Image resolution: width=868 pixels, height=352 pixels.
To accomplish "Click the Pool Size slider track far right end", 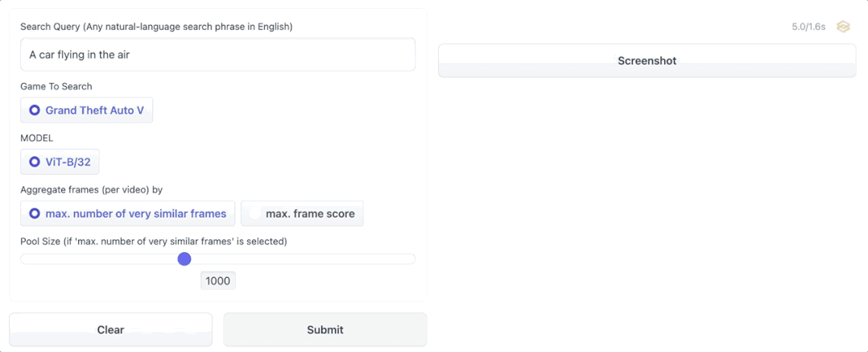I will click(x=411, y=259).
